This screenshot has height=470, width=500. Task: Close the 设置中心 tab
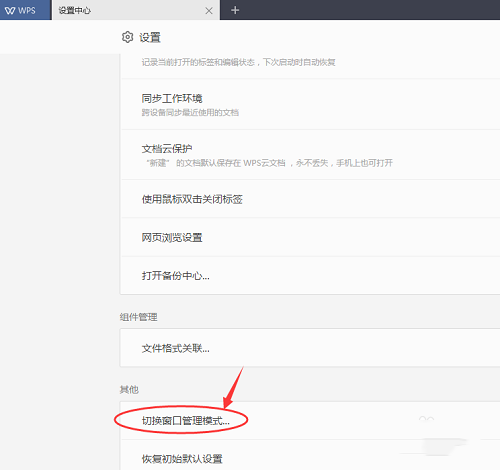(x=209, y=11)
